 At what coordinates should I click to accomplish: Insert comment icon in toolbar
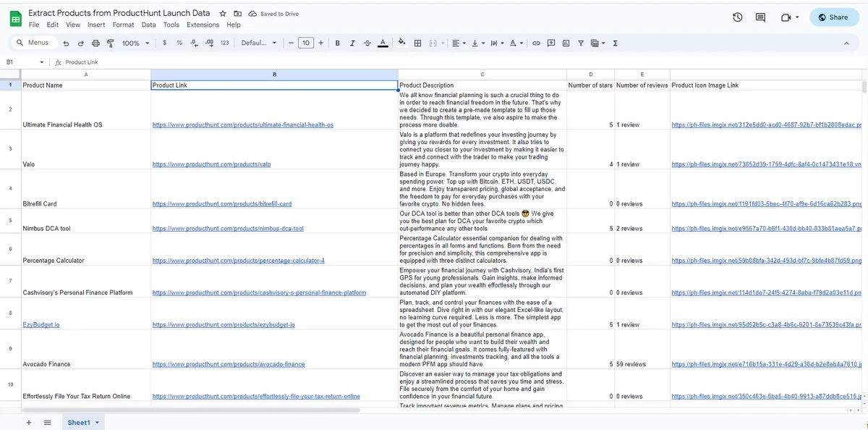pyautogui.click(x=551, y=43)
